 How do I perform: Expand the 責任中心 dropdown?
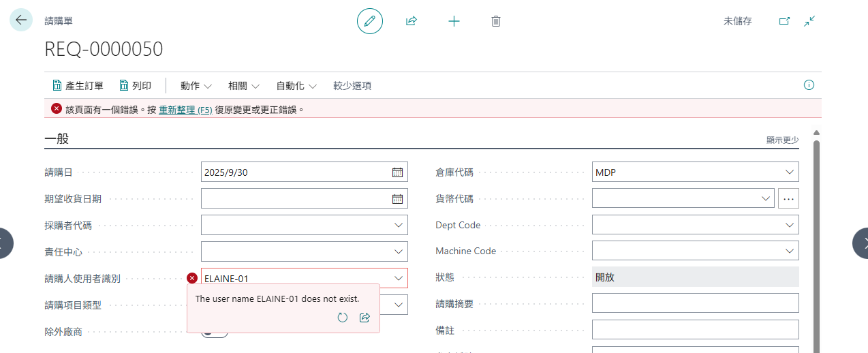[x=399, y=251]
